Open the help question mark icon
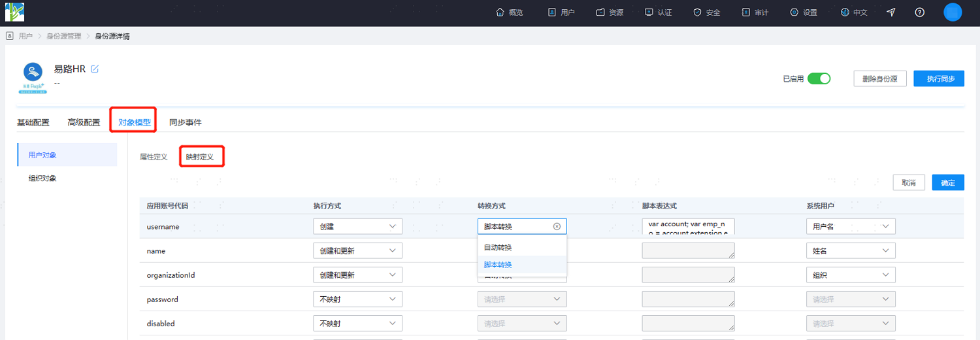The height and width of the screenshot is (340, 980). click(920, 12)
